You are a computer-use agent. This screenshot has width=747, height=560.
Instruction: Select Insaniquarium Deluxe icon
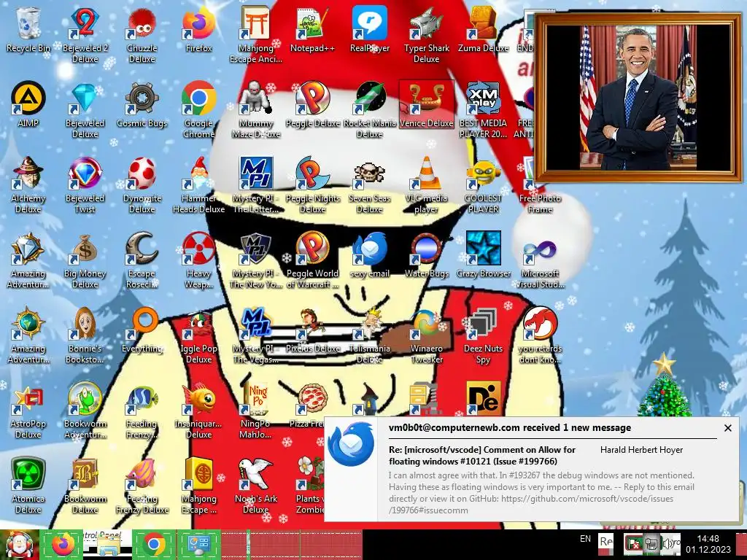pyautogui.click(x=198, y=411)
